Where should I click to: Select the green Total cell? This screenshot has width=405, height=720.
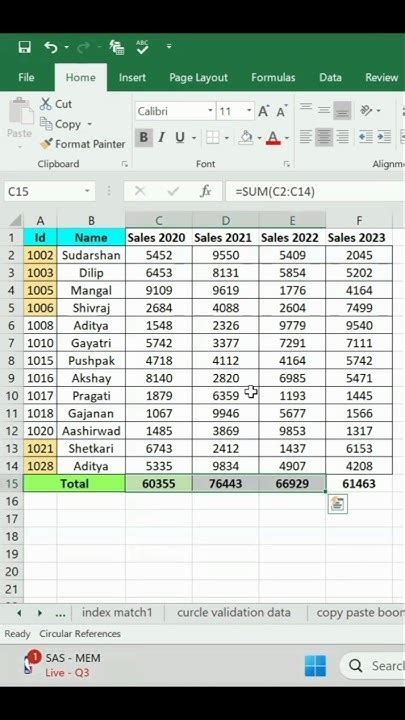coord(74,484)
